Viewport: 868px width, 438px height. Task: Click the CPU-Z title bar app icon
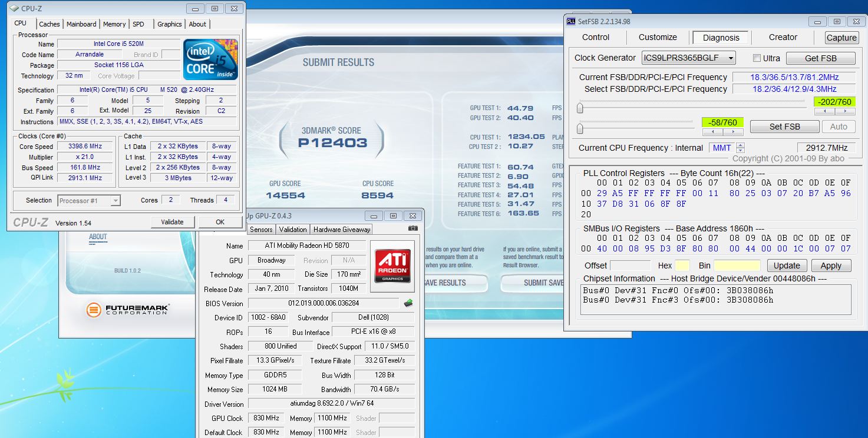coord(14,9)
